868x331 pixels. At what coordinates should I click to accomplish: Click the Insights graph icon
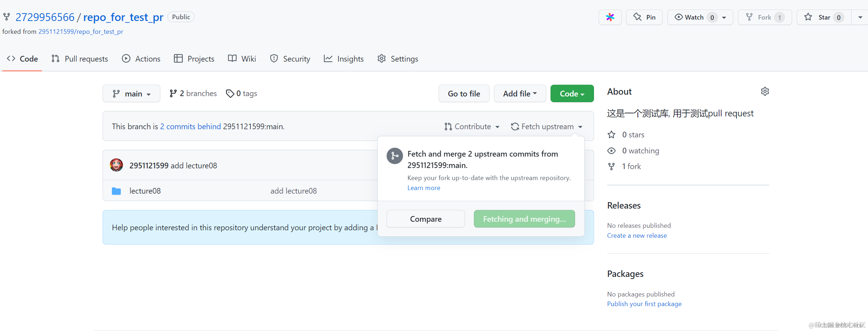coord(328,58)
